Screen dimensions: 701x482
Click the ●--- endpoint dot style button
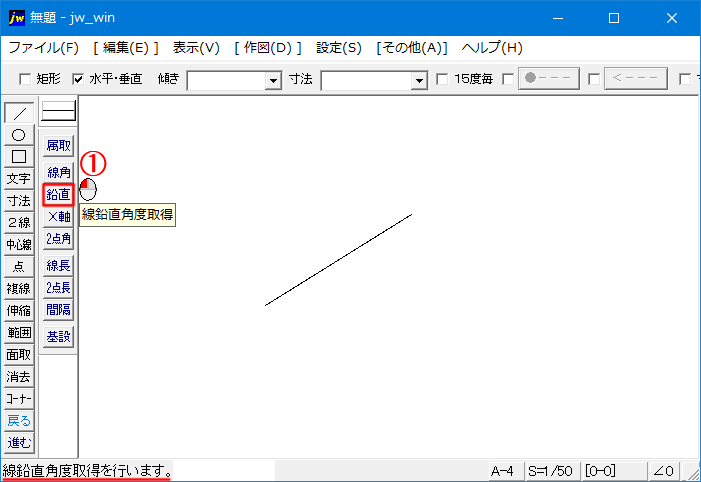pos(549,78)
